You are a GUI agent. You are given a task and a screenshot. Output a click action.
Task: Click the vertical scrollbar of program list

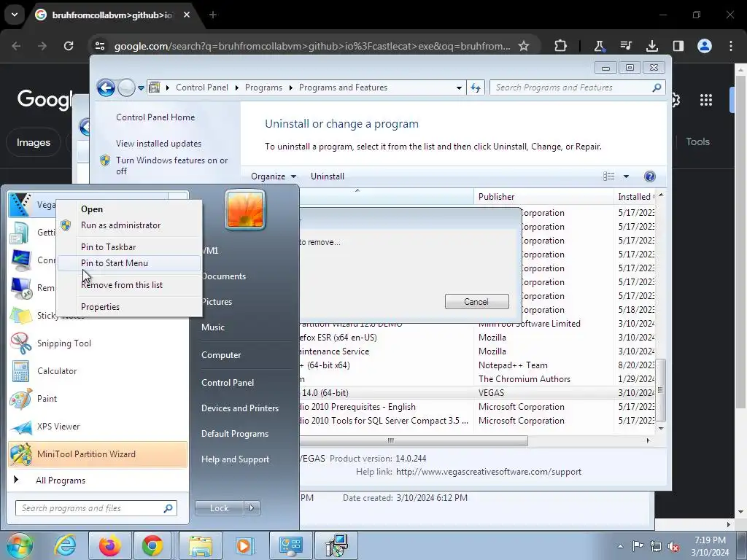click(x=660, y=389)
